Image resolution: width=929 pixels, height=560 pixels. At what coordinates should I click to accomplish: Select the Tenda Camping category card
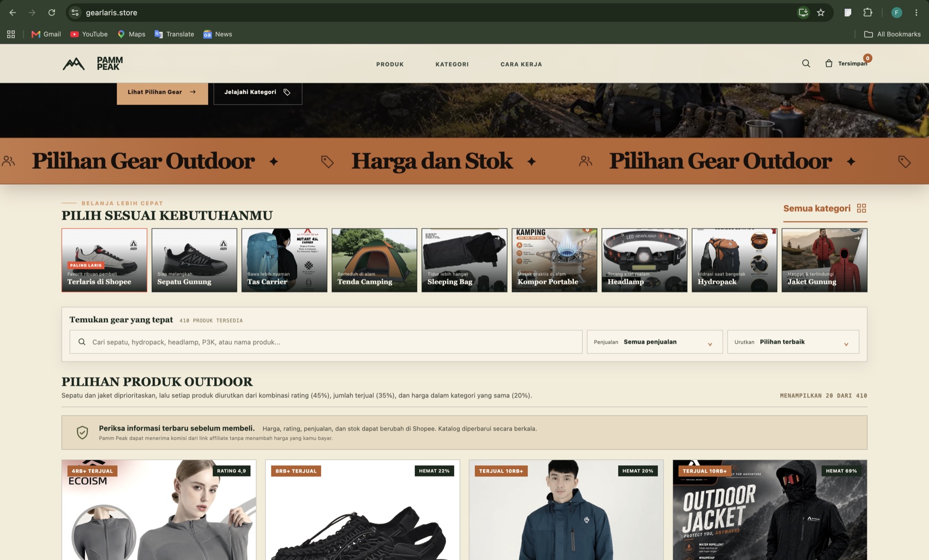374,260
